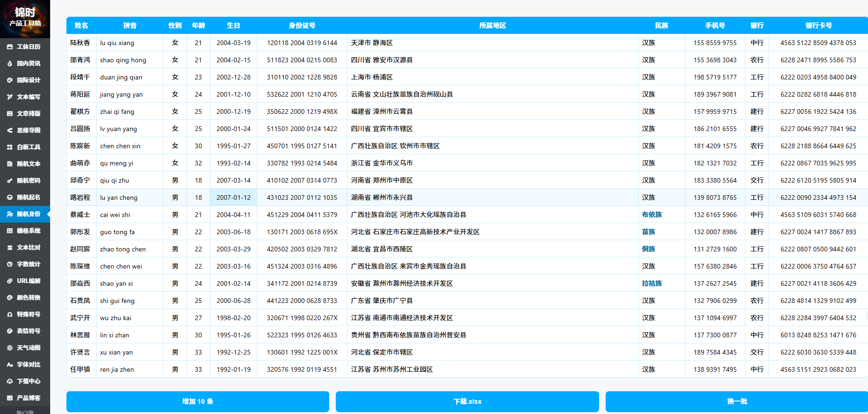Viewport: 868px width, 414px height.
Task: Select the active 随机身份 identity icon
Action: click(x=10, y=214)
